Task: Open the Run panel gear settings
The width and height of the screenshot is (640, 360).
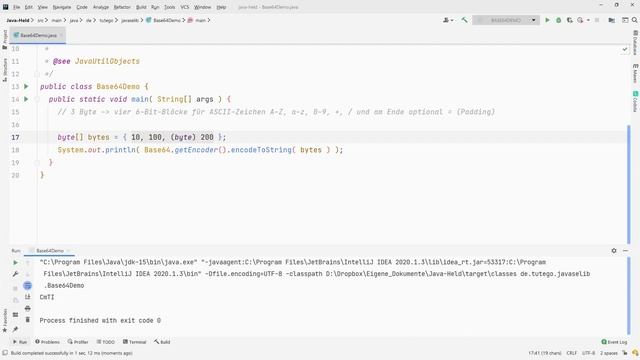Action: [614, 251]
